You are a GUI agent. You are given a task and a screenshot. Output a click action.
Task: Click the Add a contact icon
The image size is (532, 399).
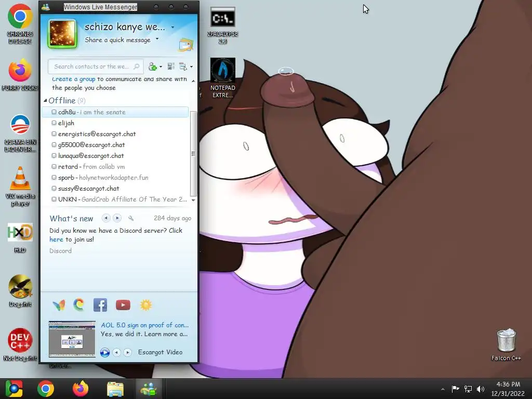153,66
